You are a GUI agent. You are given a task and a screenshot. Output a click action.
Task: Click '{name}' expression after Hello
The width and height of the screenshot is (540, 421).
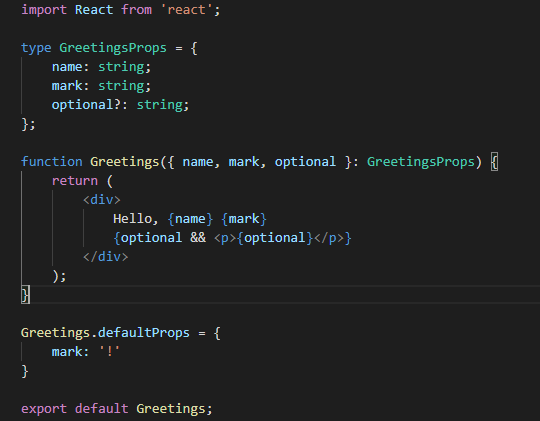tap(190, 219)
